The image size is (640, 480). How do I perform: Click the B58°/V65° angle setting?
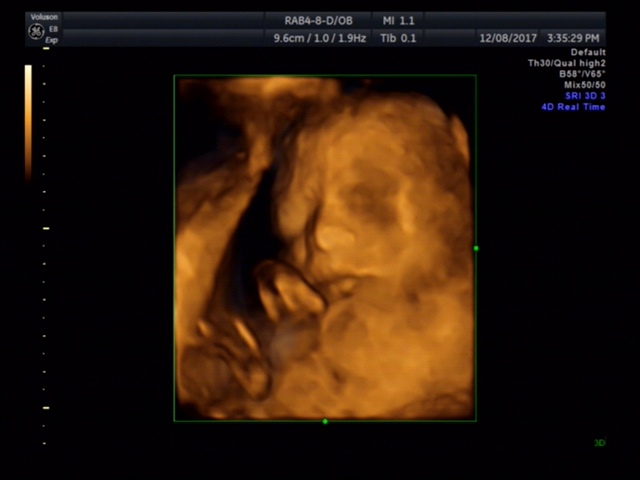point(582,74)
